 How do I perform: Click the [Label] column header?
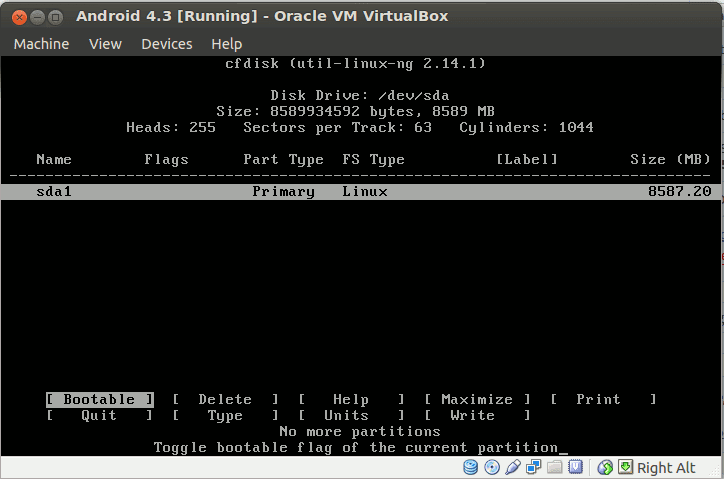click(x=527, y=159)
